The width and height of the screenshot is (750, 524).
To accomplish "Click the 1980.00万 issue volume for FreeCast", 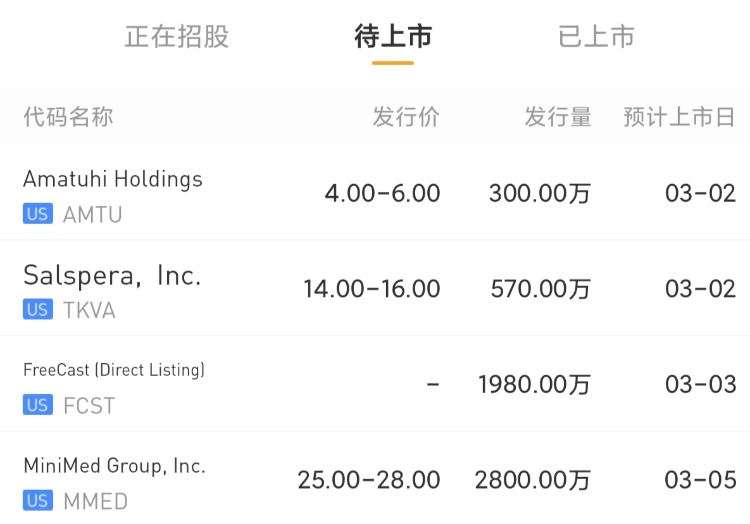I will pos(535,385).
